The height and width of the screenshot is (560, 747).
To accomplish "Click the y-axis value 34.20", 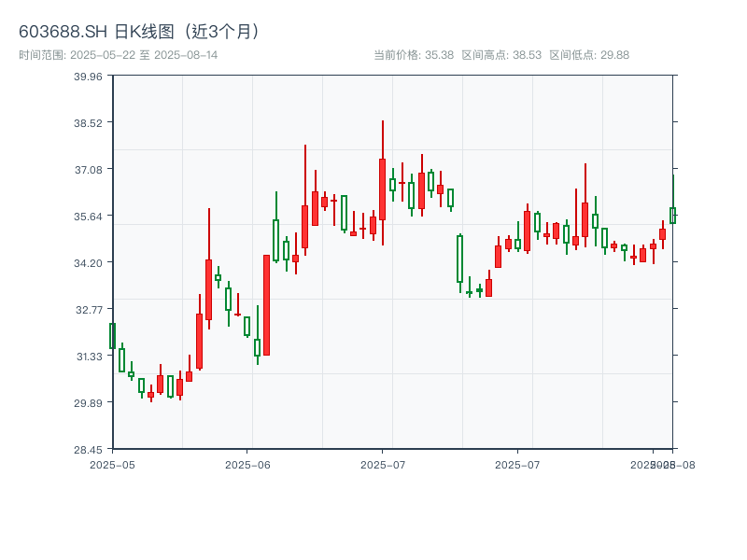I will pos(88,263).
